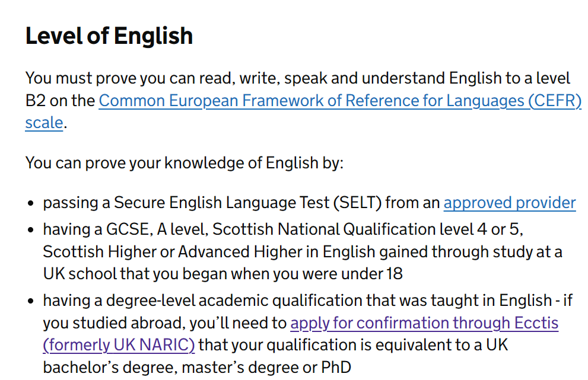
Task: Click the "Level of English" heading
Action: coord(109,36)
